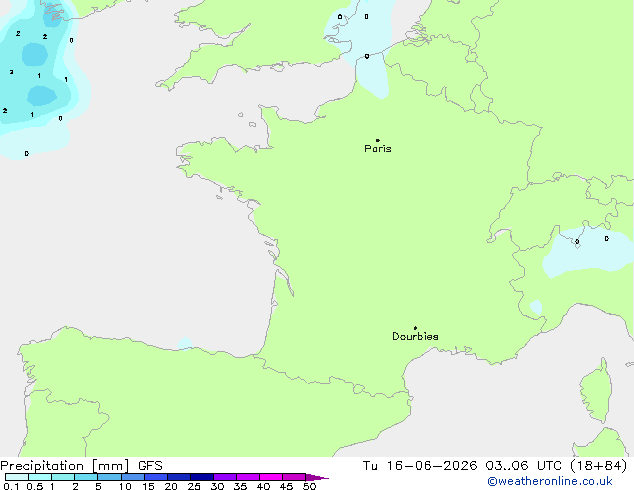Click the island of Corsica on map

point(596,390)
